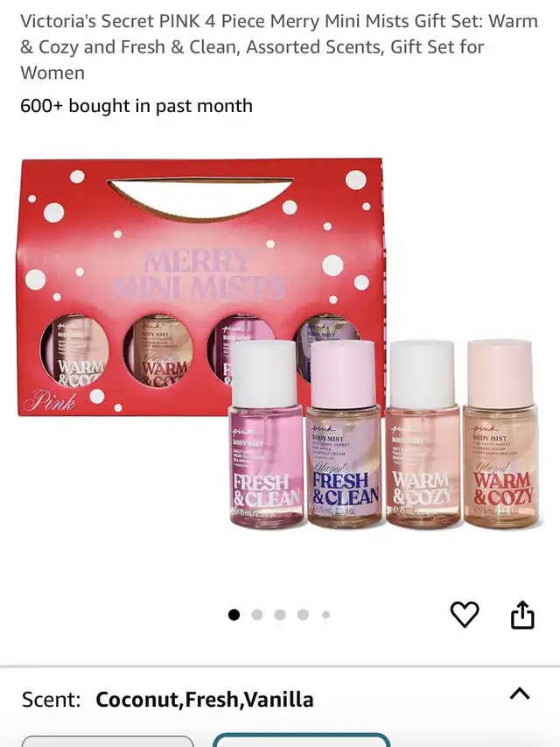The width and height of the screenshot is (560, 747).
Task: Choose the unselected gray scent option button
Action: tap(108, 741)
